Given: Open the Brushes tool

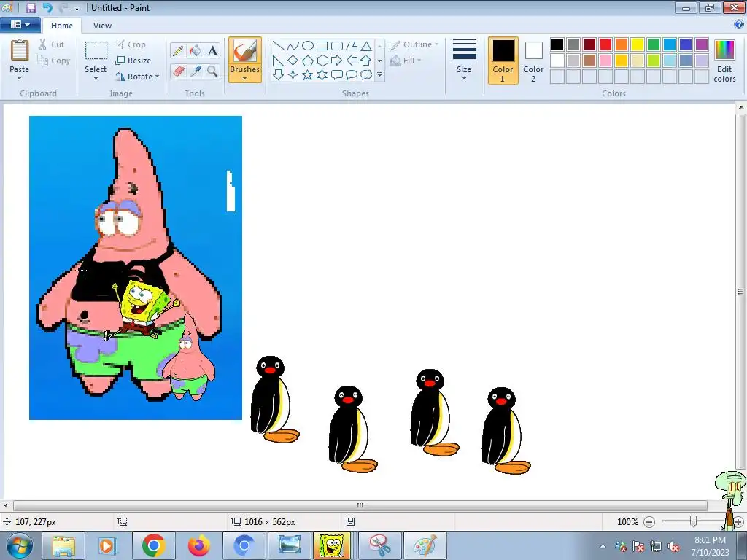Looking at the screenshot, I should [245, 60].
